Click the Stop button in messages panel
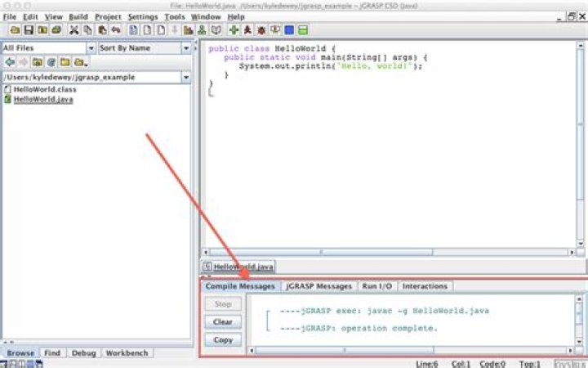The width and height of the screenshot is (588, 368). [x=223, y=304]
